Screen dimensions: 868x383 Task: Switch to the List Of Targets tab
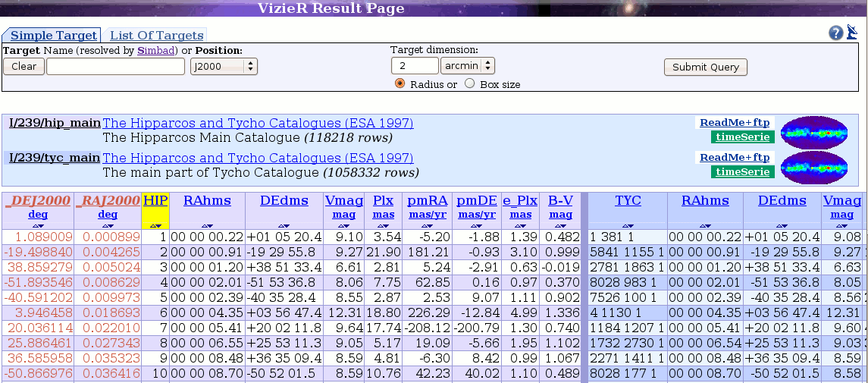point(156,36)
